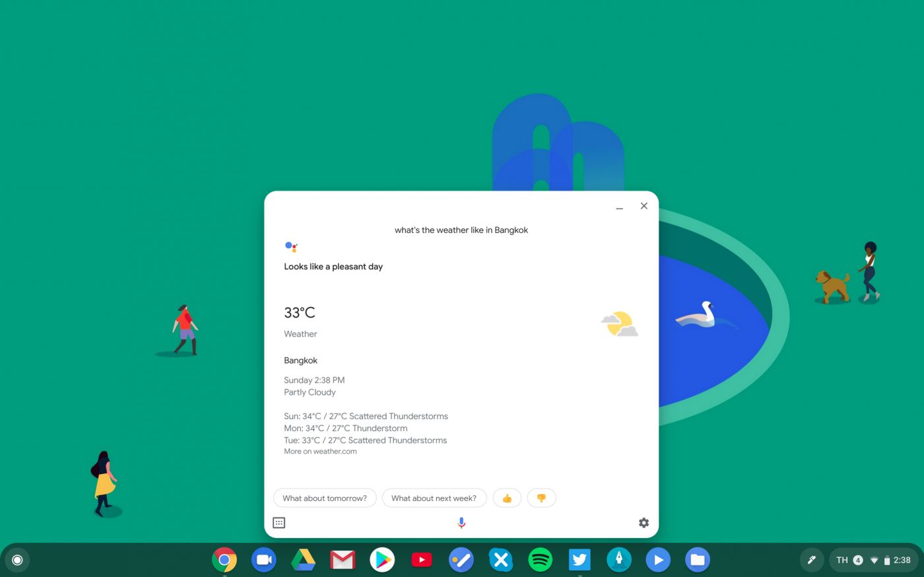The image size is (924, 577).
Task: Launch Google Play Store
Action: tap(382, 560)
